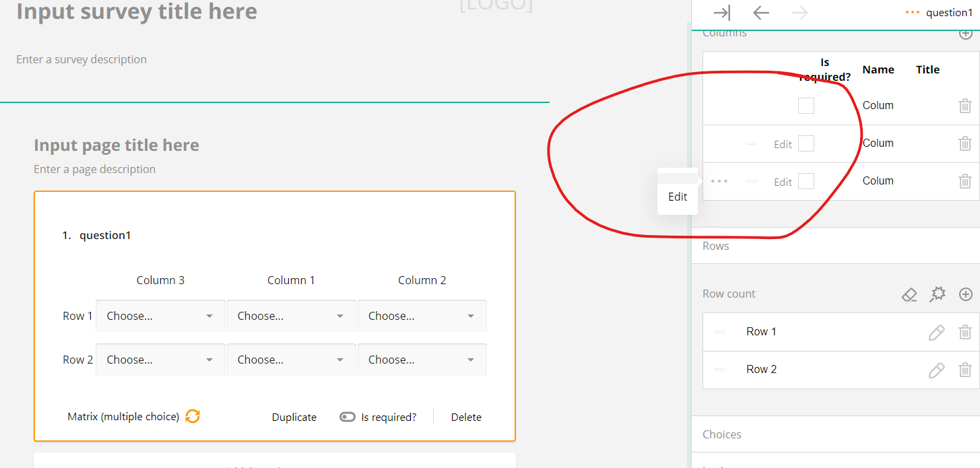Screen dimensions: 980x468
Task: Enable the Is required toggle on question1
Action: 347,416
